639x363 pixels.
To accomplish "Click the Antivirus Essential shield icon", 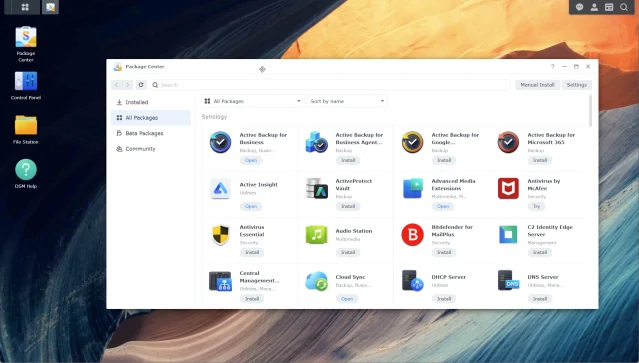I will coord(220,235).
